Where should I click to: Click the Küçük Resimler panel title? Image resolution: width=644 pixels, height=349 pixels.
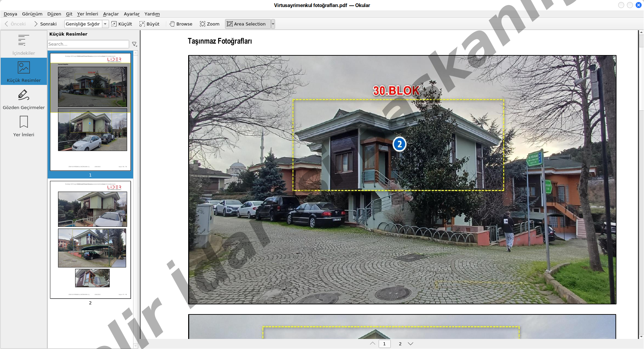point(68,34)
